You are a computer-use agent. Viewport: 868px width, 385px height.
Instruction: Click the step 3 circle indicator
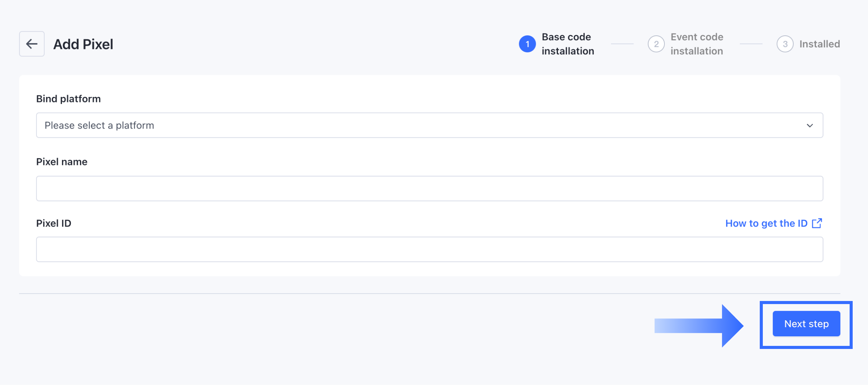[785, 44]
